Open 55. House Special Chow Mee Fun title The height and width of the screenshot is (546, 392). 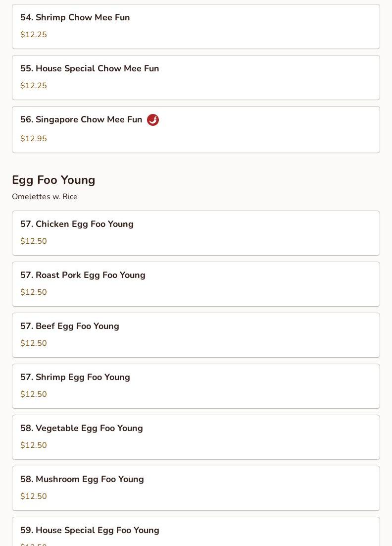tap(90, 68)
